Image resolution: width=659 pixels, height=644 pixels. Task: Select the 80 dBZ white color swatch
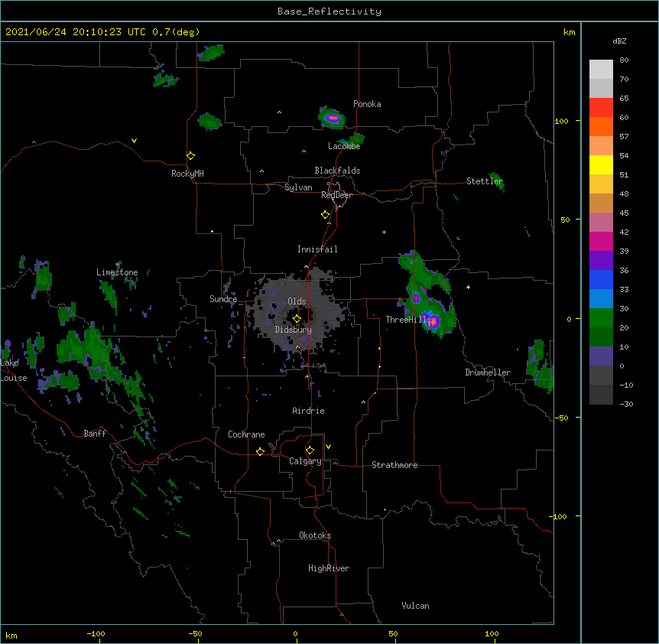click(601, 70)
